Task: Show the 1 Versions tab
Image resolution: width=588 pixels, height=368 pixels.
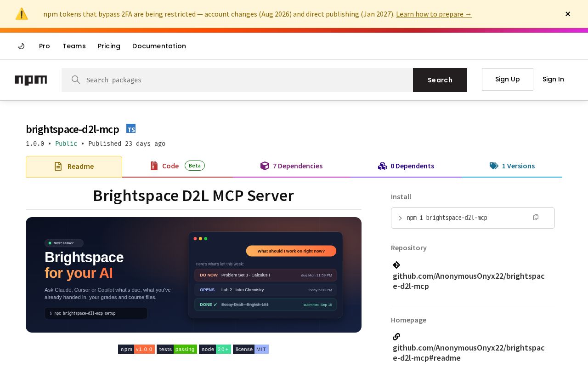Action: [x=512, y=166]
